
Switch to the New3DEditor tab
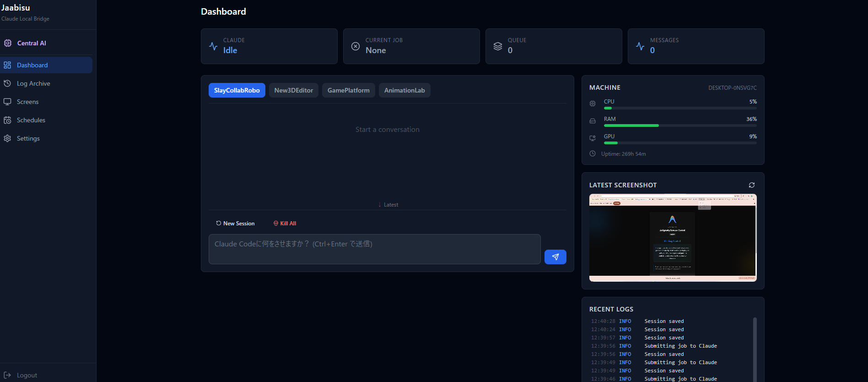click(293, 90)
